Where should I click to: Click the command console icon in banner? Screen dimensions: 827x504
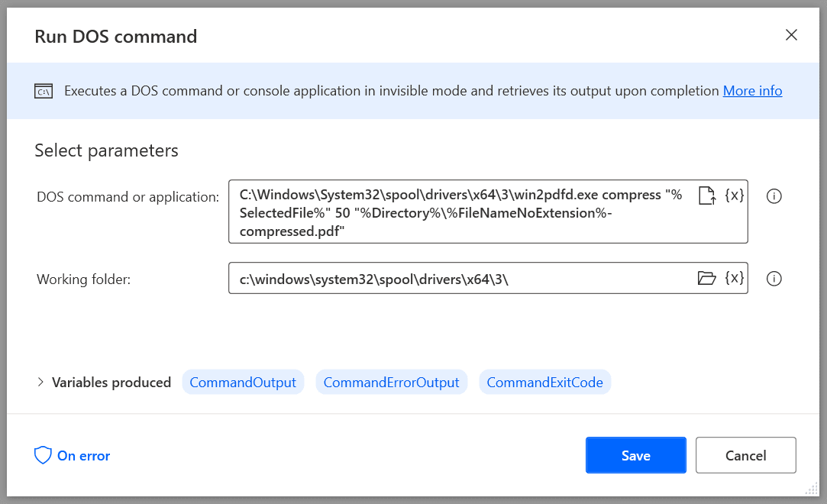tap(44, 91)
